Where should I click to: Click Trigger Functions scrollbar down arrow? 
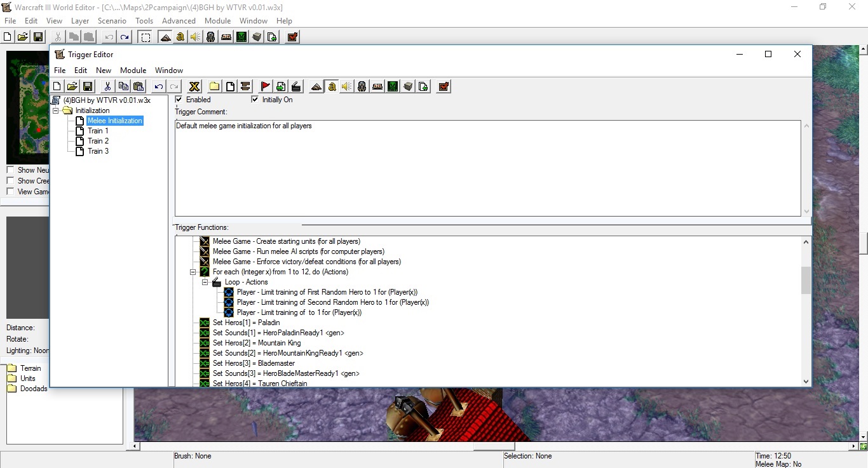pyautogui.click(x=806, y=382)
